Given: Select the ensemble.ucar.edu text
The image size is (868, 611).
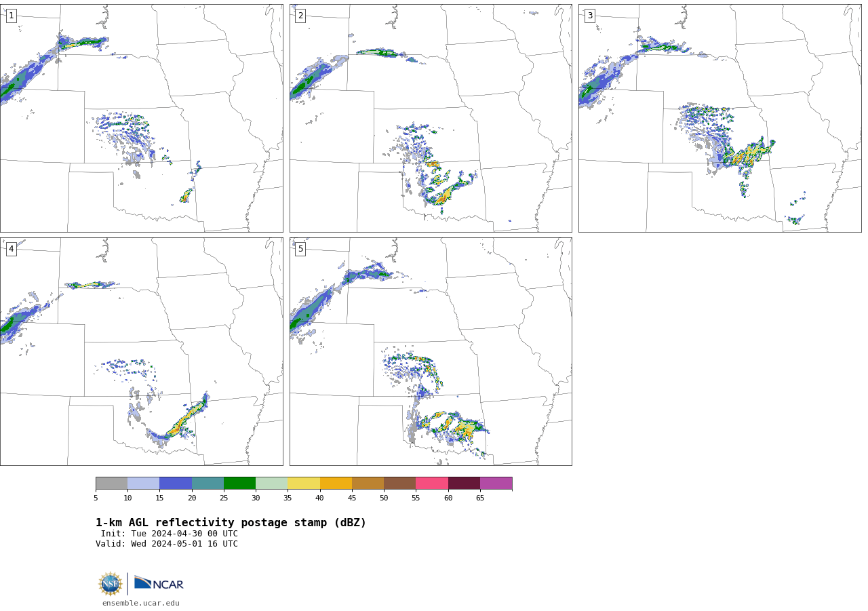Looking at the screenshot, I should click(x=141, y=603).
